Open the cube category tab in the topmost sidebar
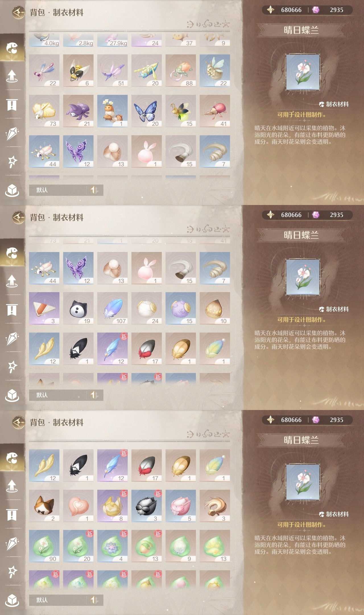The width and height of the screenshot is (364, 615). 12,190
